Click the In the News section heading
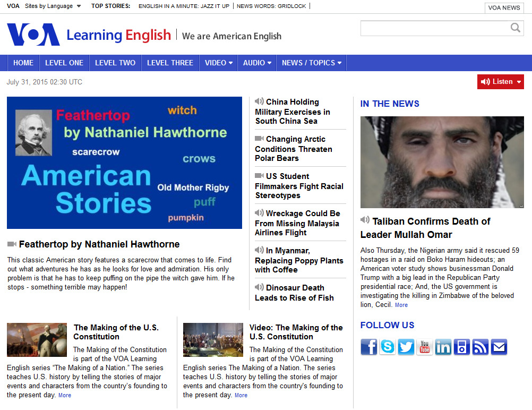The height and width of the screenshot is (410, 532). 390,104
